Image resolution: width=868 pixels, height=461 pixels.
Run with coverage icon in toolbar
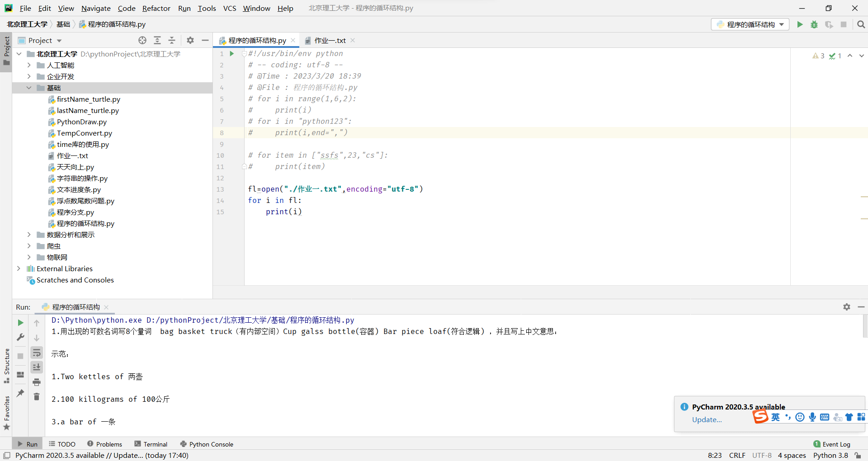(x=829, y=24)
